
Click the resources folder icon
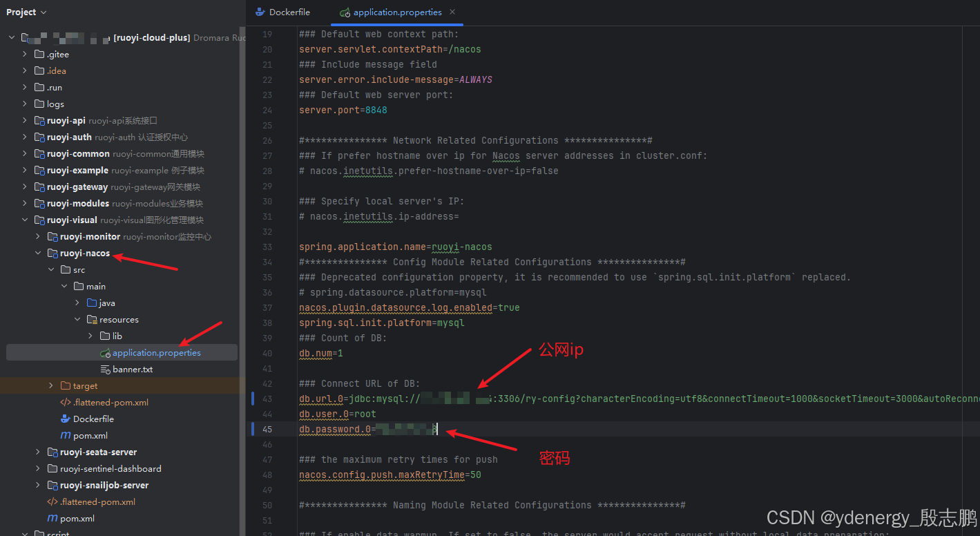[92, 320]
